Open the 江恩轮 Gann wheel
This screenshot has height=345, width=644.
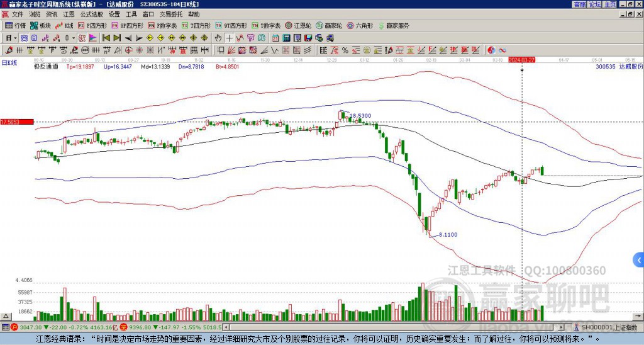click(x=299, y=25)
